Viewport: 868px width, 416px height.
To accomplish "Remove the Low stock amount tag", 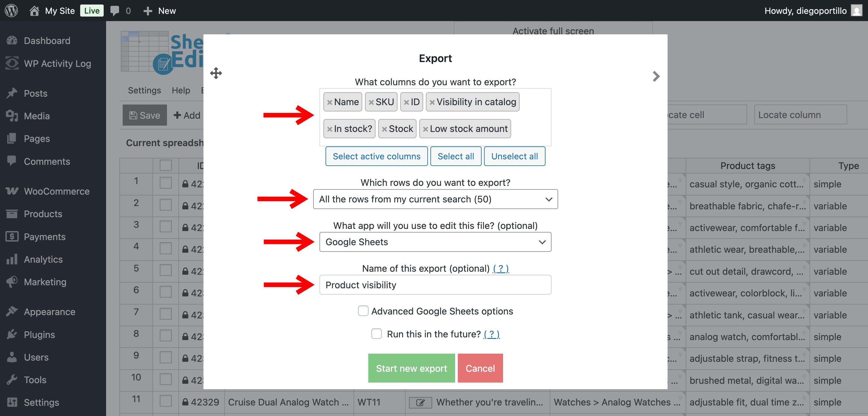I will point(425,129).
